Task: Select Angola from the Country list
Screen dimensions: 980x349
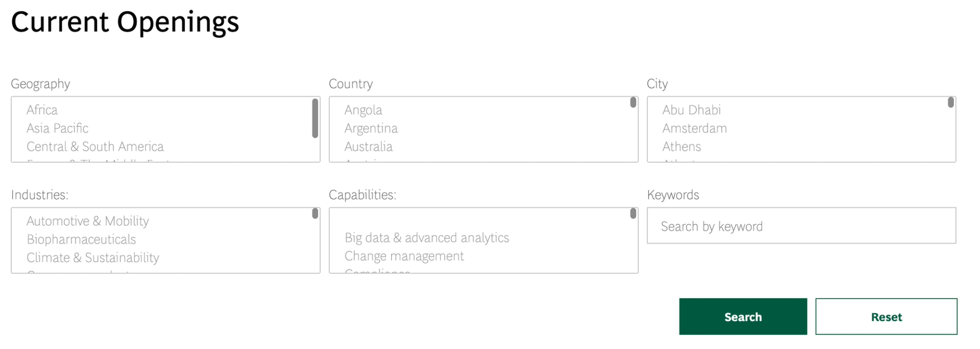Action: point(363,109)
